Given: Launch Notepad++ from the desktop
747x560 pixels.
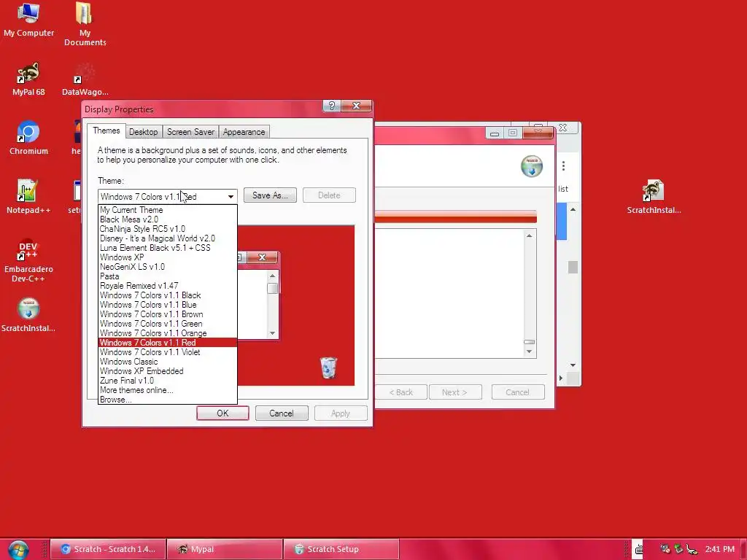Looking at the screenshot, I should pos(28,196).
